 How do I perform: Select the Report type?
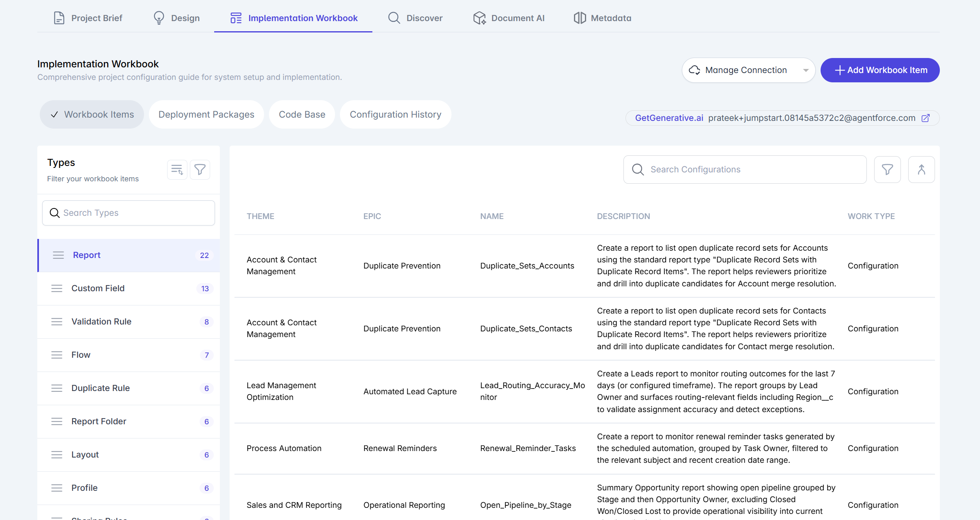pyautogui.click(x=129, y=255)
